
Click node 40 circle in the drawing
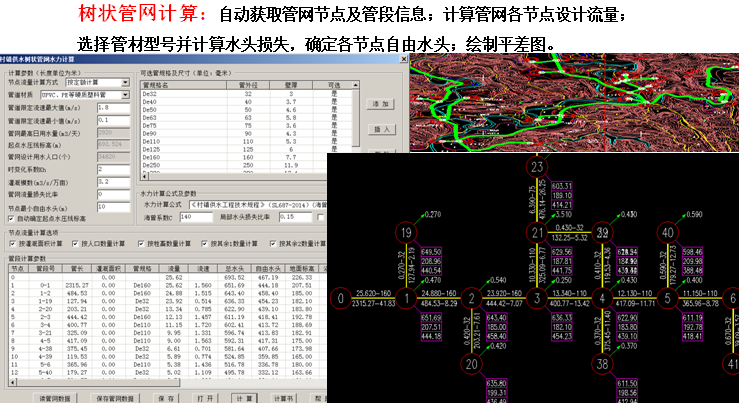[669, 233]
